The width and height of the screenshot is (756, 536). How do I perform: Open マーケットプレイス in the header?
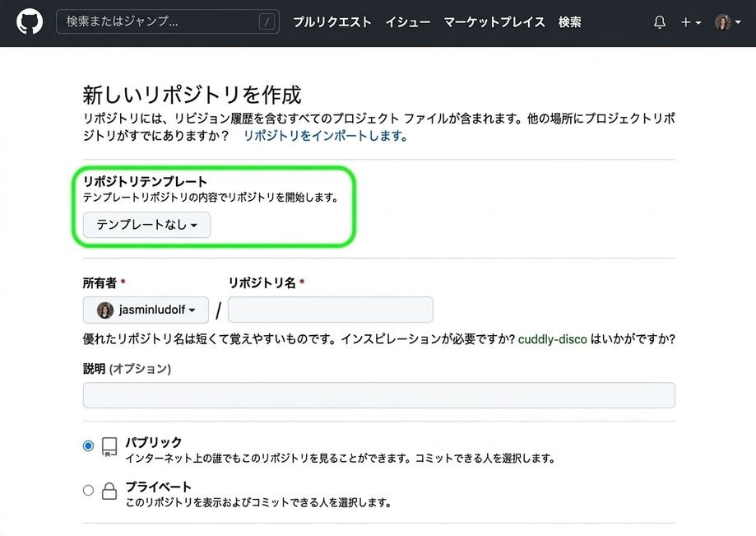(x=494, y=22)
